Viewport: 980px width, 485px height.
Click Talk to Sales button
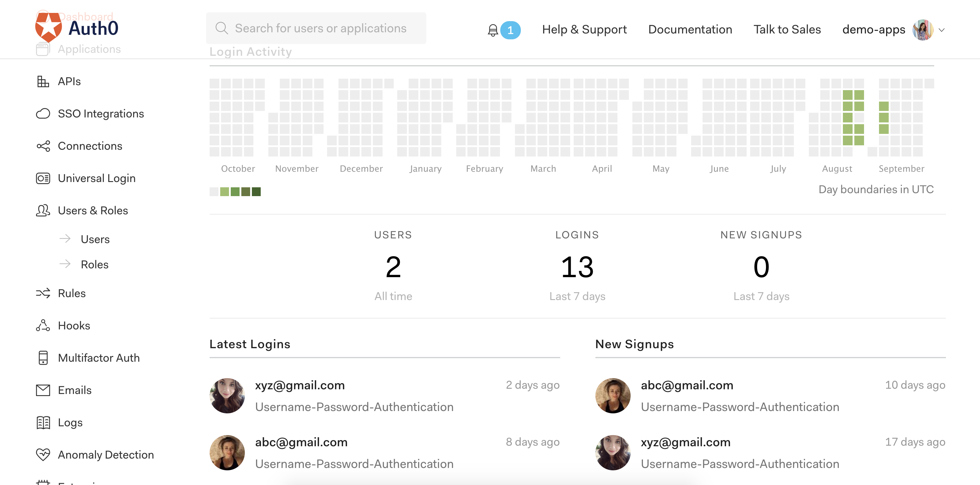pos(786,28)
